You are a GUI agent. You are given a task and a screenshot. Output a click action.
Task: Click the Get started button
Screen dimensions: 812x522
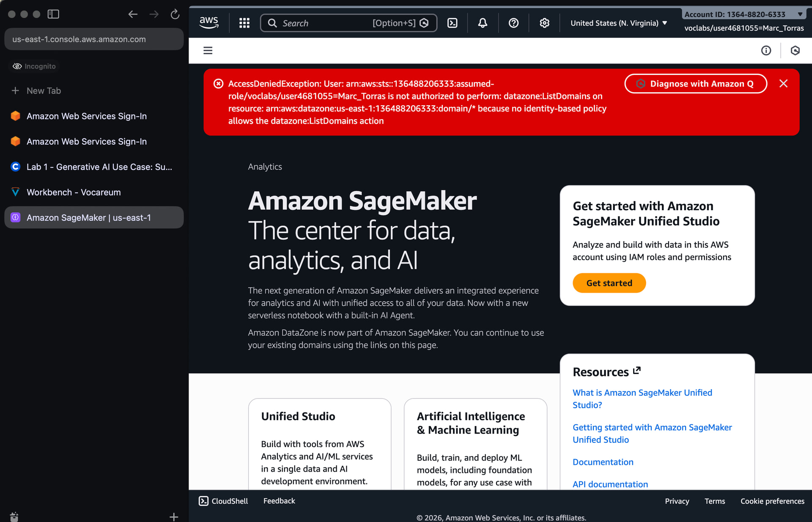(609, 283)
